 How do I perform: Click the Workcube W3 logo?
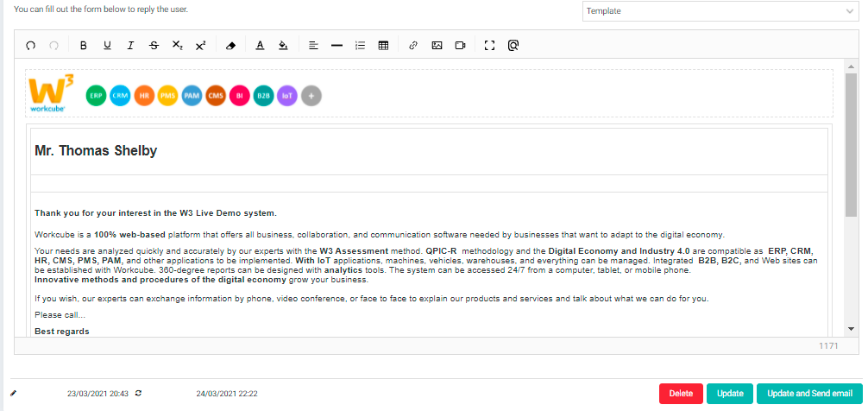[x=50, y=93]
